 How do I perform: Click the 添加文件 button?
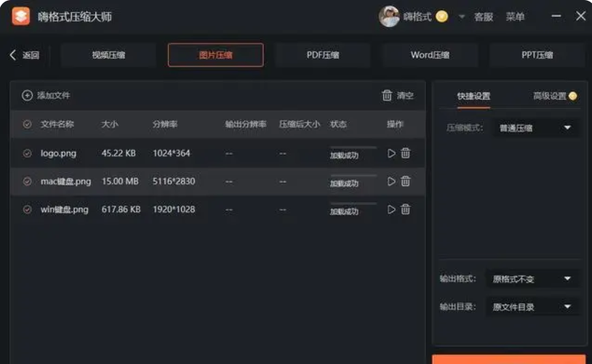coord(46,95)
